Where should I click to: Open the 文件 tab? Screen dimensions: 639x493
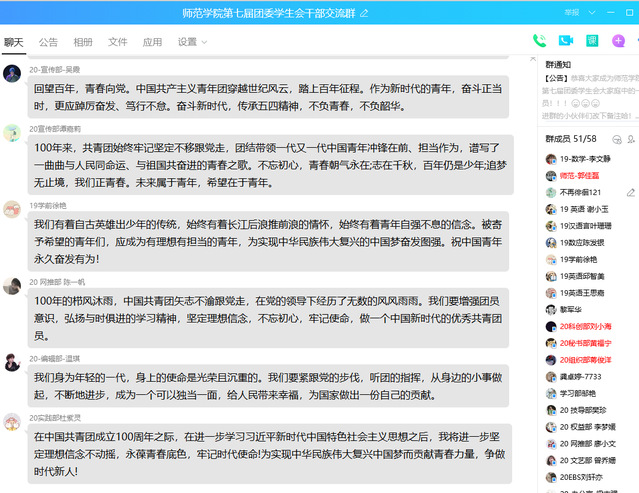117,42
